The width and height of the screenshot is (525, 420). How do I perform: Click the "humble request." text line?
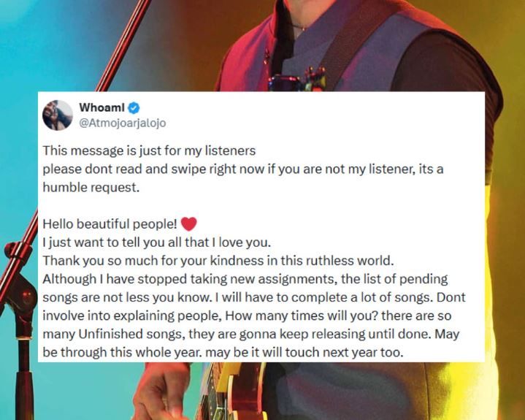click(90, 187)
